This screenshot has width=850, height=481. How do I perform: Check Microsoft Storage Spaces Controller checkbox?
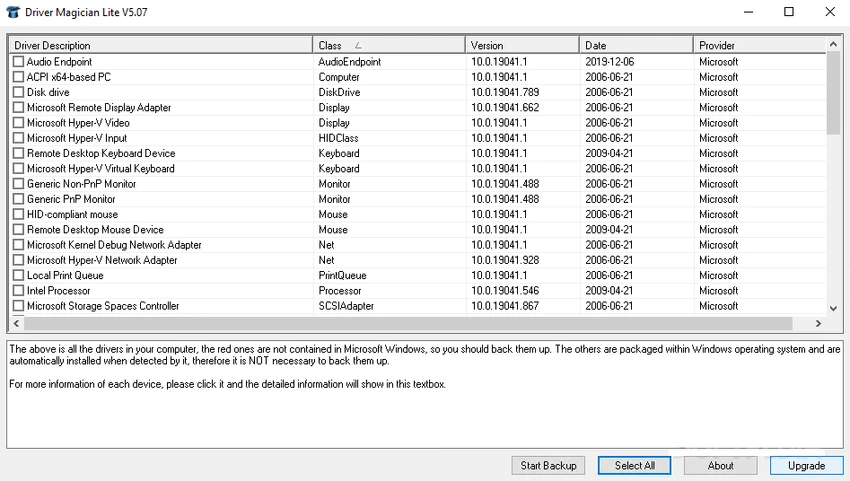[18, 306]
